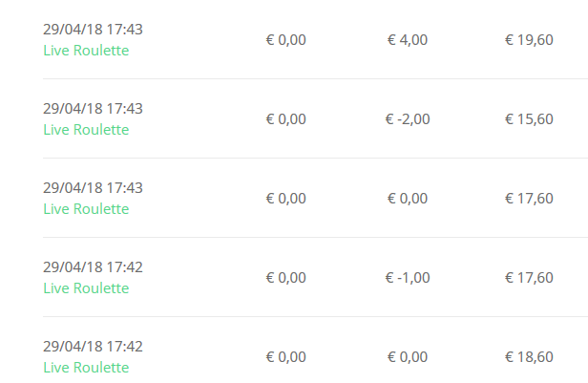Select date 29/04/18 17:43 in the € 17,60 row

click(x=93, y=187)
